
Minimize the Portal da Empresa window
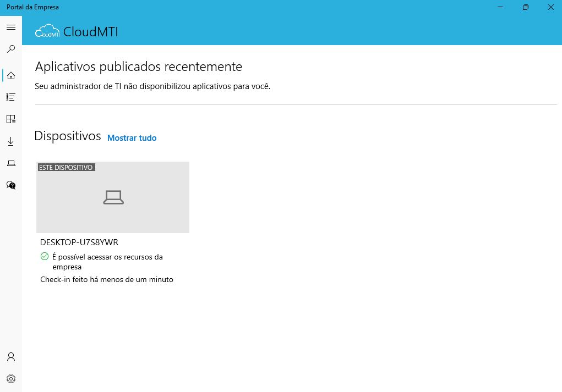(500, 7)
